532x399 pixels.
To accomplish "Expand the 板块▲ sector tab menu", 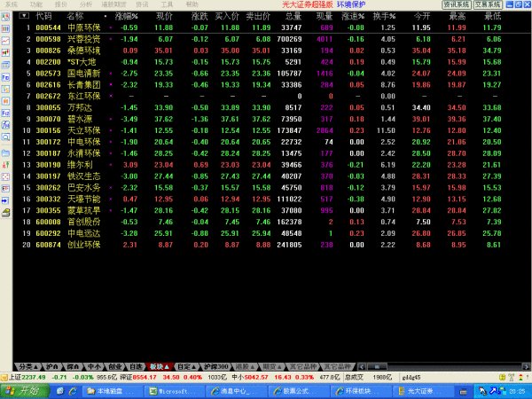I will 160,366.
